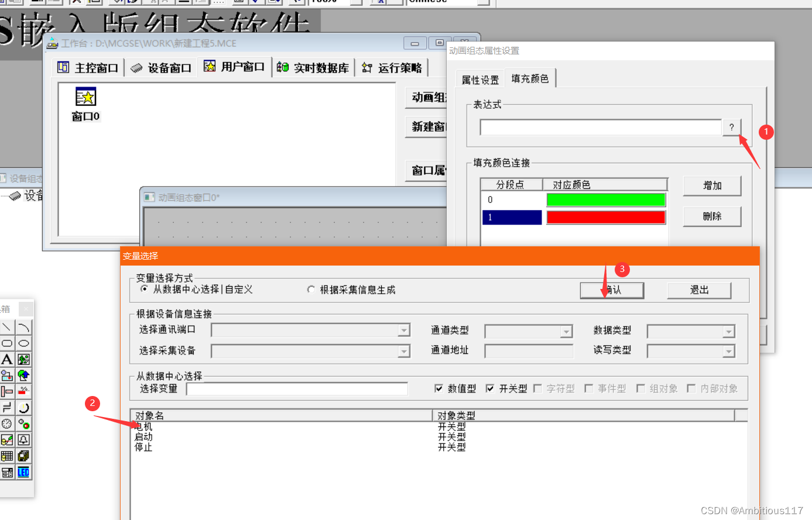
Task: Open the 属性设置 tab
Action: pyautogui.click(x=480, y=80)
